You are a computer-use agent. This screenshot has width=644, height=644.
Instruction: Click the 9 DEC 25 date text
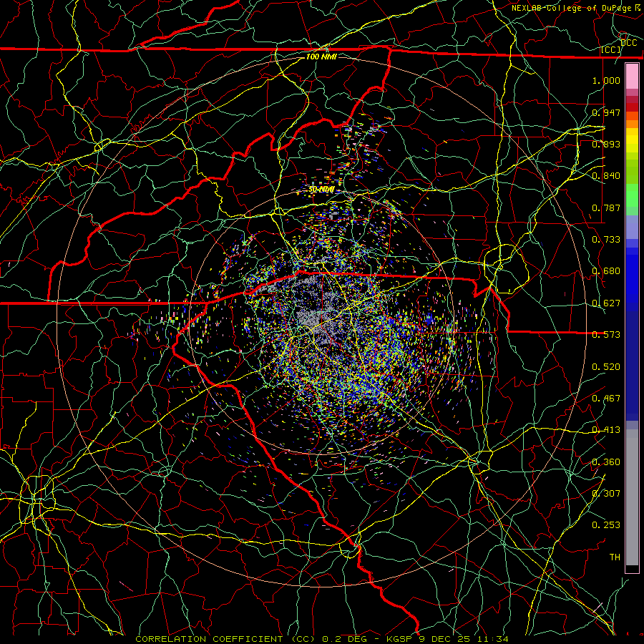445,639
